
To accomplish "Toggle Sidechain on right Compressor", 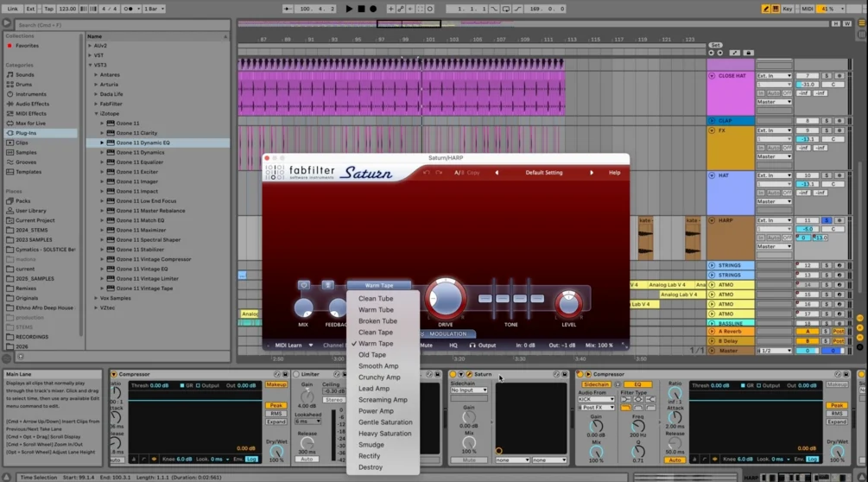I will click(x=596, y=384).
